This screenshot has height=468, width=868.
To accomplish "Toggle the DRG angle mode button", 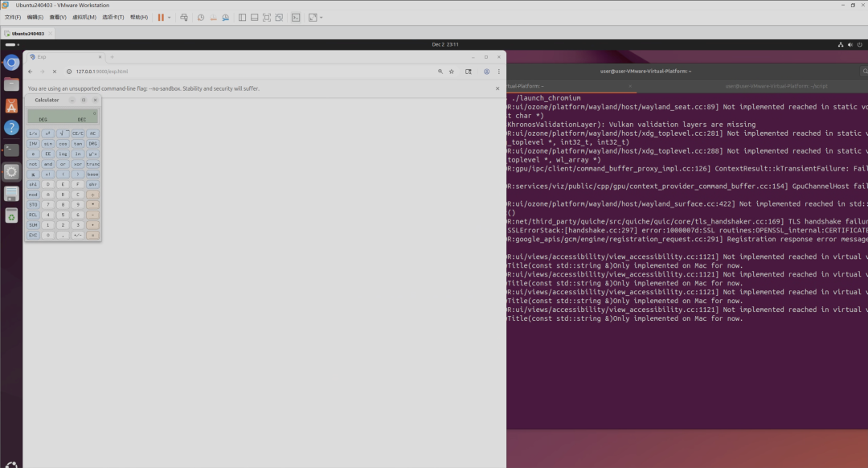I will pos(92,143).
